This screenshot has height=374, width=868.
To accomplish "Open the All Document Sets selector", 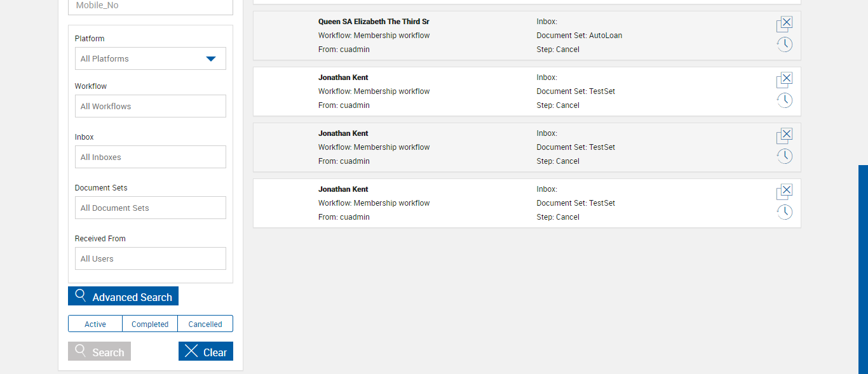I will (150, 208).
